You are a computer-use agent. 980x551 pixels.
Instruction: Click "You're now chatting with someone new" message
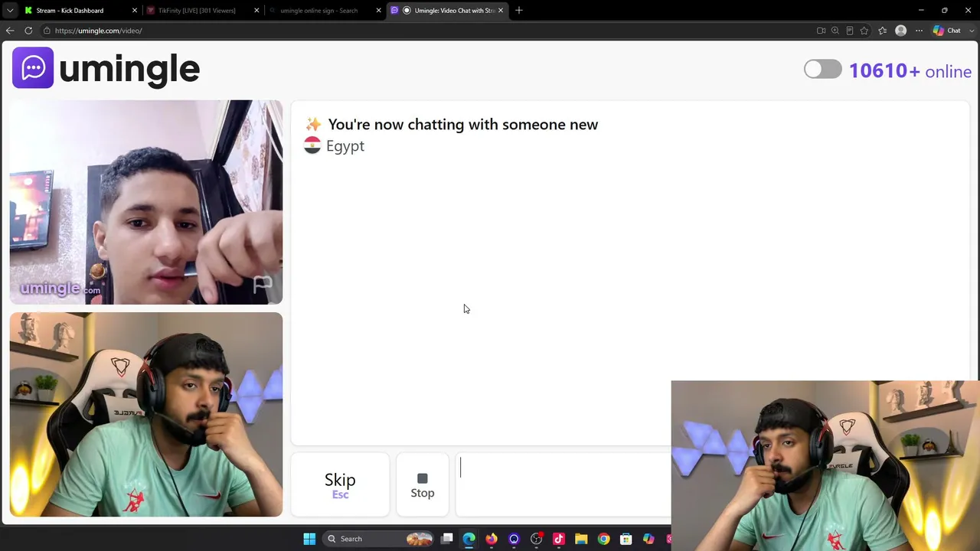(x=462, y=125)
